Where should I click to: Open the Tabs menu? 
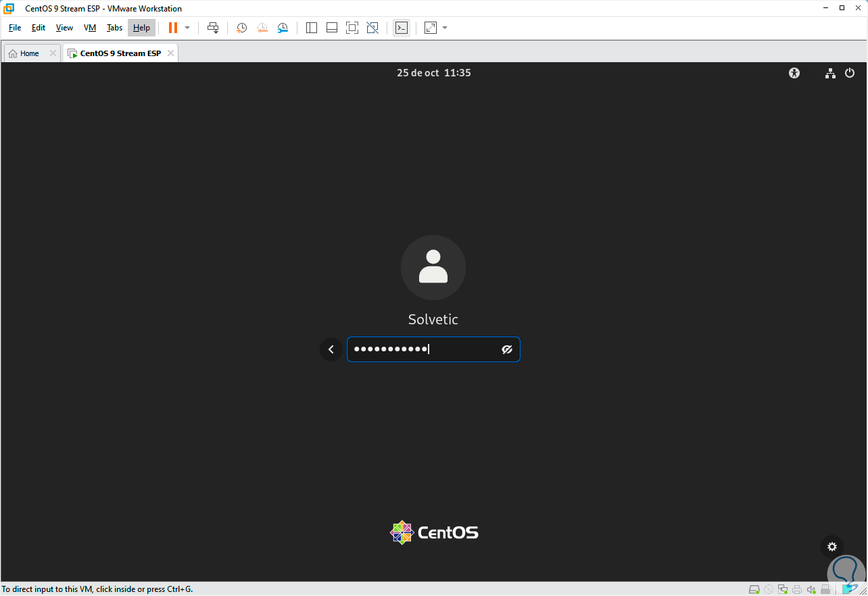point(115,28)
